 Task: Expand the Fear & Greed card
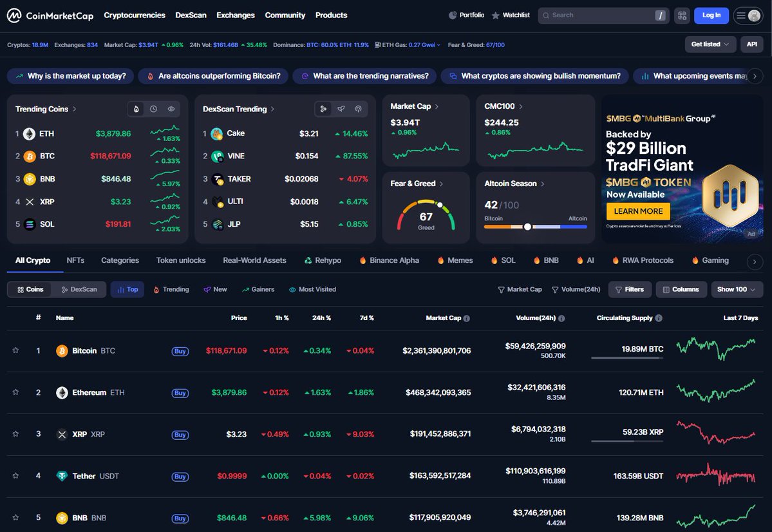pyautogui.click(x=417, y=184)
